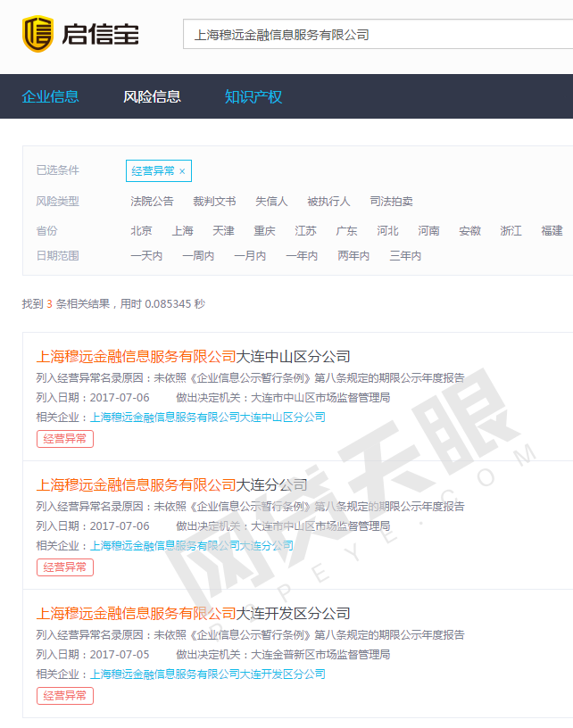The width and height of the screenshot is (573, 728).
Task: Open the 知识产权 tab
Action: tap(253, 96)
